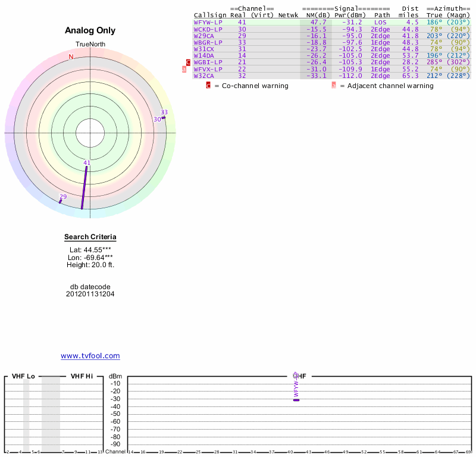Select the channel 29 marker on the radar plot

pos(61,201)
